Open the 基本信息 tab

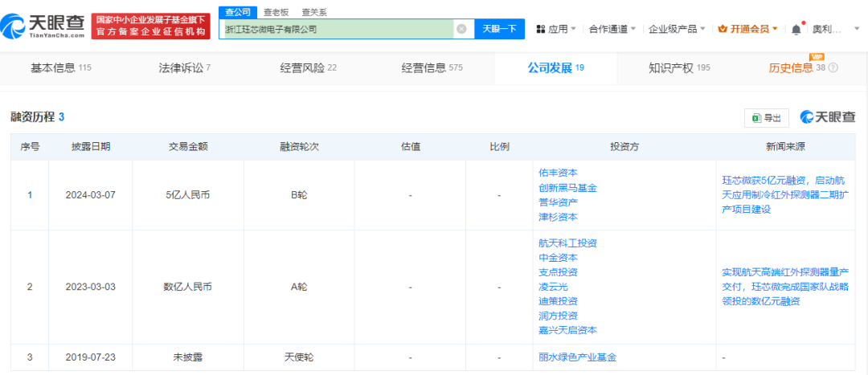pos(60,68)
